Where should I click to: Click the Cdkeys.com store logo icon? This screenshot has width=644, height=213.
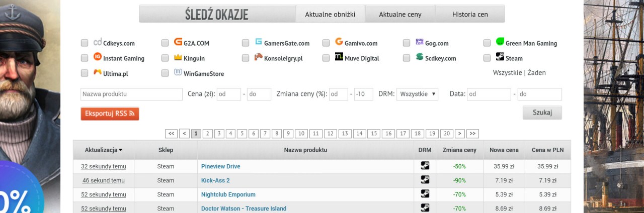(98, 42)
